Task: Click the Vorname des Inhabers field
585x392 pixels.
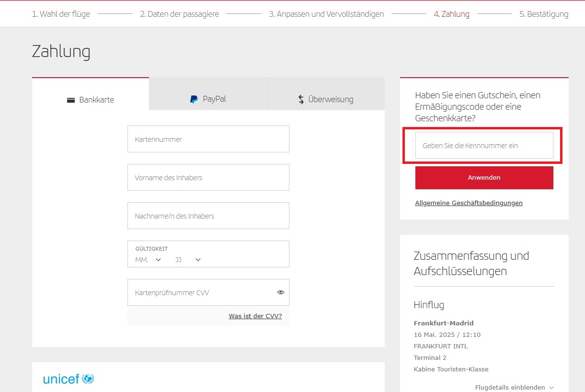Action: click(208, 178)
